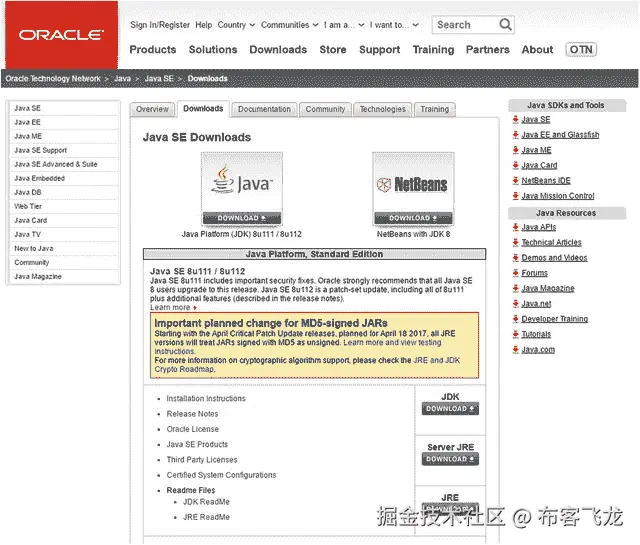This screenshot has height=545, width=640.
Task: Click the Server JRE Download button
Action: [450, 459]
